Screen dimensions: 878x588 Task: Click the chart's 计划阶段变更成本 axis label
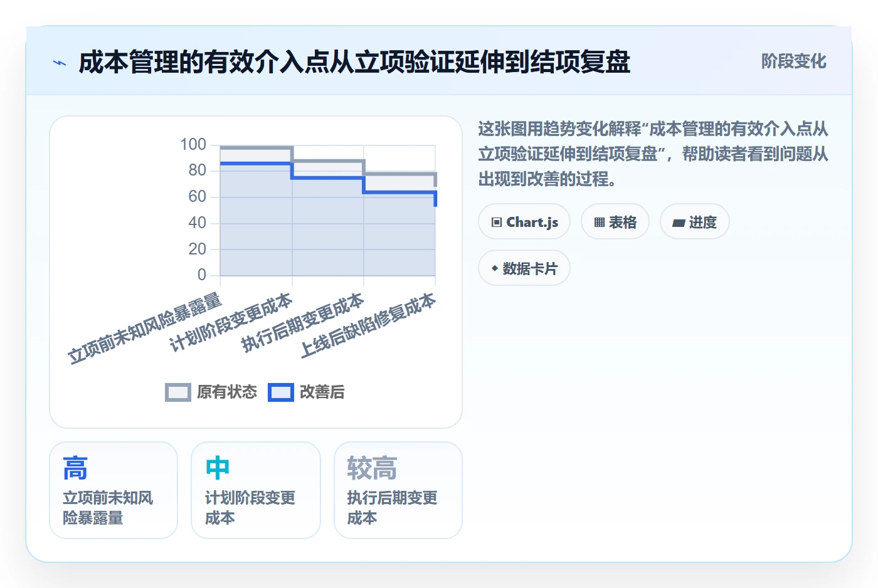click(231, 322)
